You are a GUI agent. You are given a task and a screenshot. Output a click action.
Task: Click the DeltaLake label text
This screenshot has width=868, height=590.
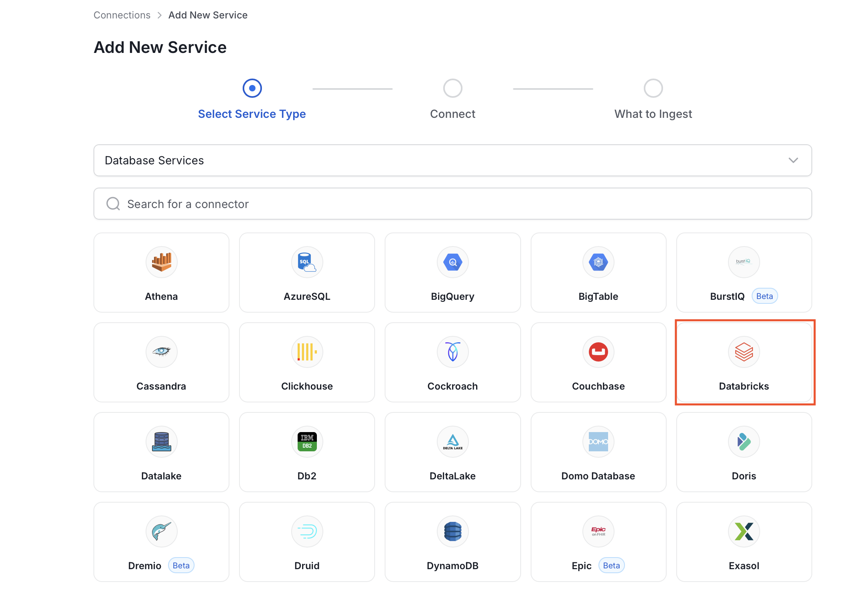(452, 476)
